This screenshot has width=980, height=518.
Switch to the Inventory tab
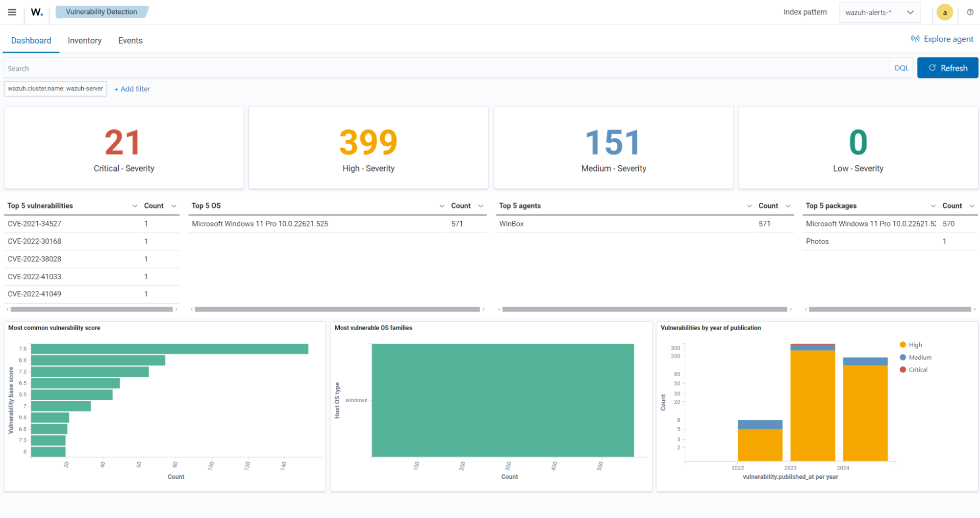(x=84, y=40)
